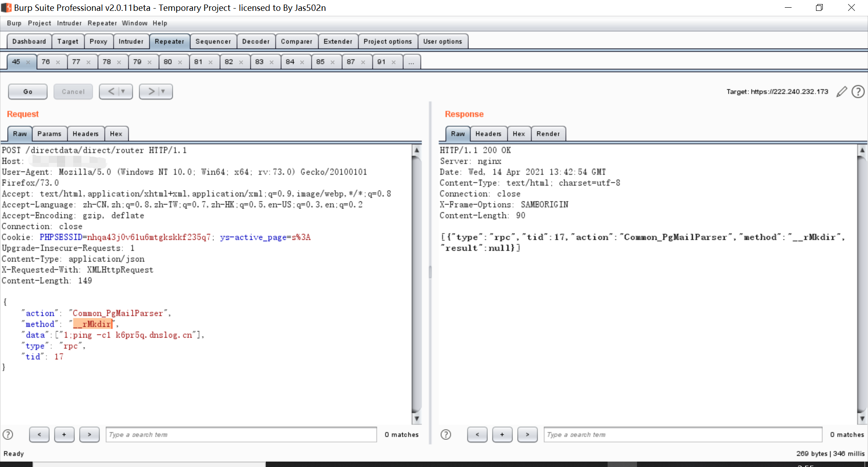This screenshot has height=467, width=868.
Task: Close repeater tab 76
Action: [58, 62]
